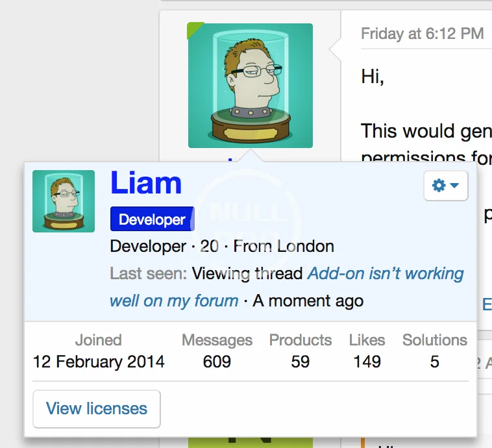Image resolution: width=492 pixels, height=448 pixels.
Task: Click the 'Last seen:' label in the card
Action: click(x=149, y=273)
